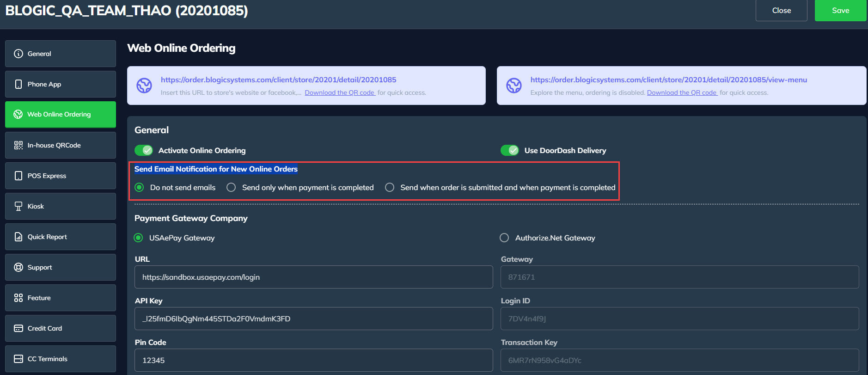Click the In-house QRCode icon

18,145
